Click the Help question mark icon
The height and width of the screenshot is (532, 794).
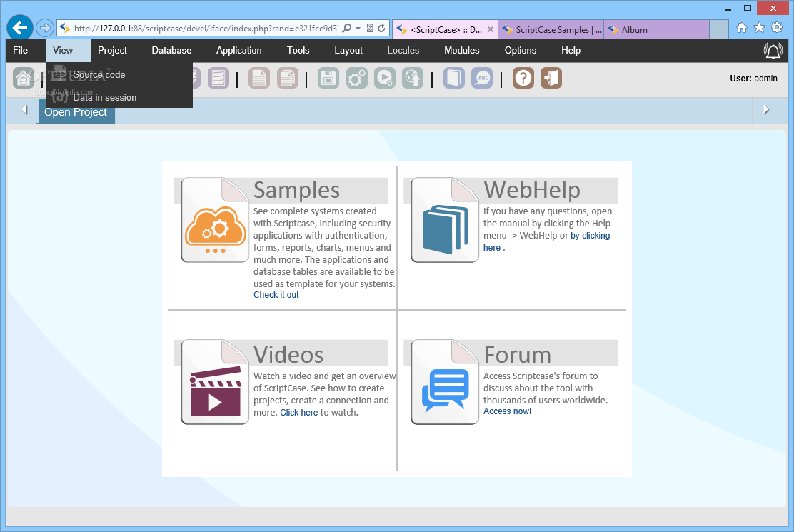(523, 78)
